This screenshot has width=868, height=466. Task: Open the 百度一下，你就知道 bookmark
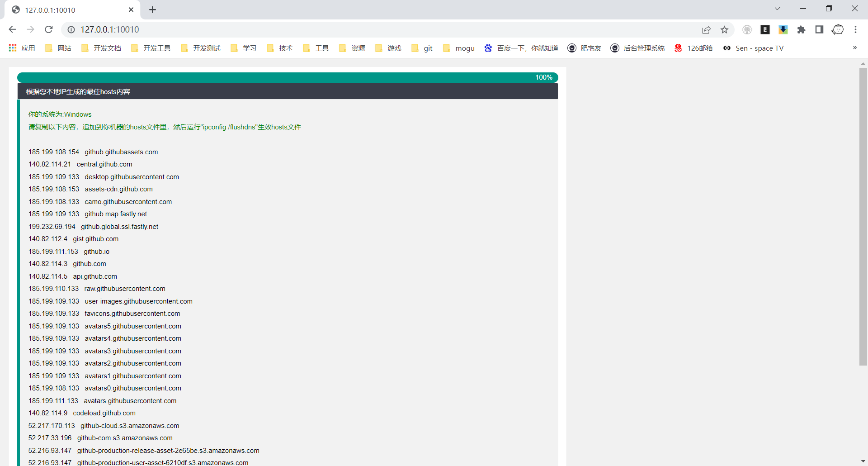[521, 48]
